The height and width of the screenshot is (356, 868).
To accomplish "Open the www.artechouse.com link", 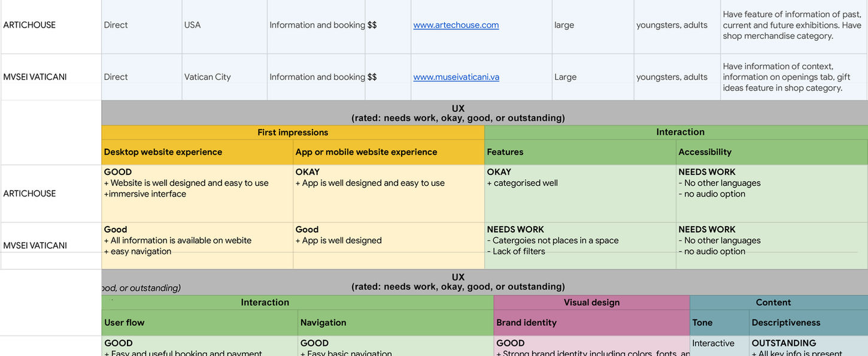I will [x=456, y=25].
